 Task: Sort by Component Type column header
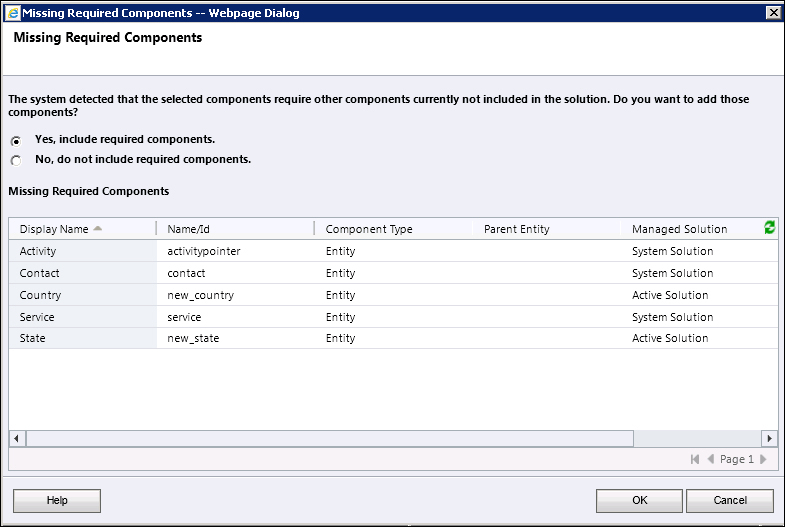pyautogui.click(x=369, y=229)
